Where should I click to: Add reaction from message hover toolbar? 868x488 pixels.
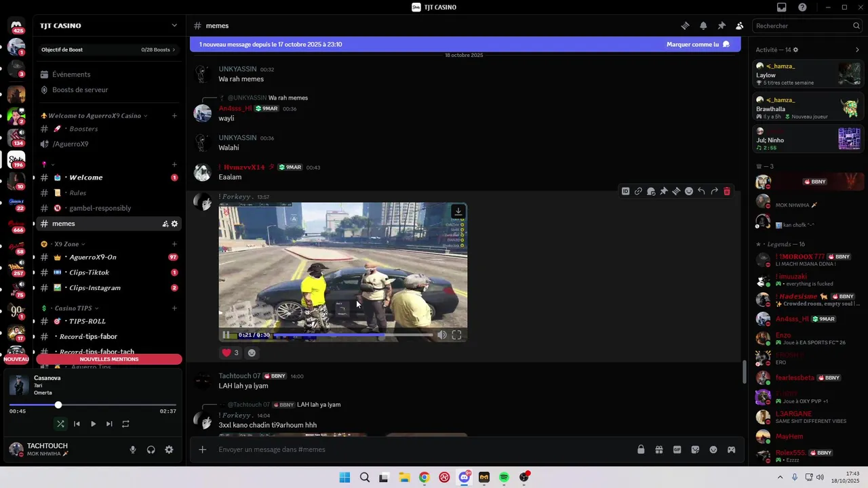click(689, 191)
